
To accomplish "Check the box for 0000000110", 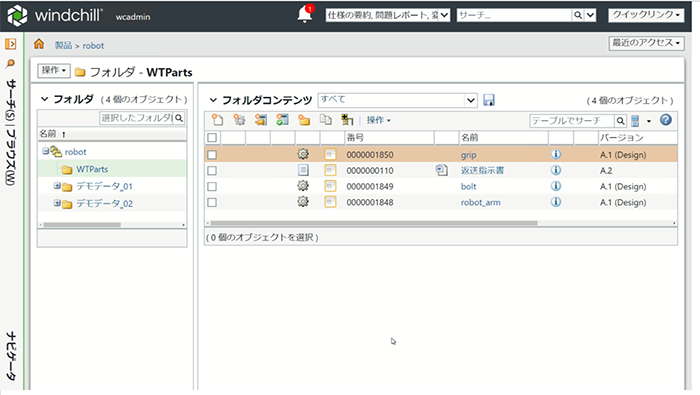I will 212,170.
